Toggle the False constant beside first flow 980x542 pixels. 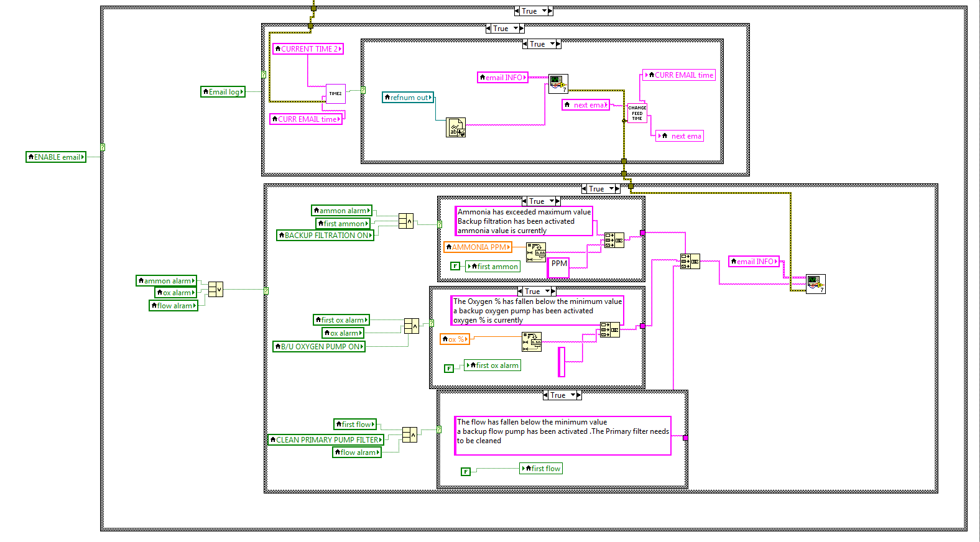(x=465, y=472)
